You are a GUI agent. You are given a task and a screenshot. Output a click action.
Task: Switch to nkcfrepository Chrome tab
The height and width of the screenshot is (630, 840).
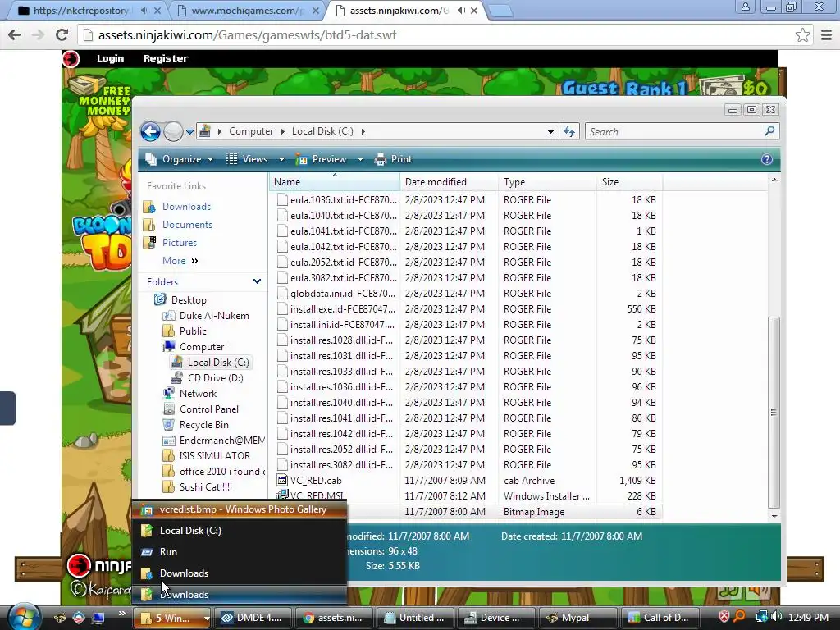tap(87, 10)
